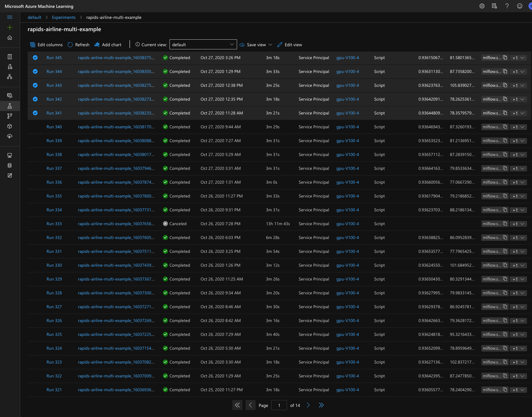Check the row checkbox for Run 340
The image size is (532, 417).
tap(35, 127)
